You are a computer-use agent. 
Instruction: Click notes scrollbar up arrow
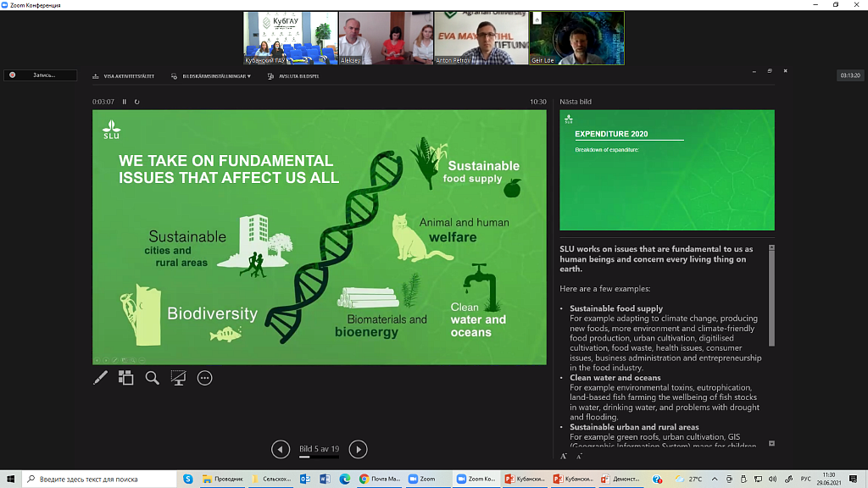point(771,248)
